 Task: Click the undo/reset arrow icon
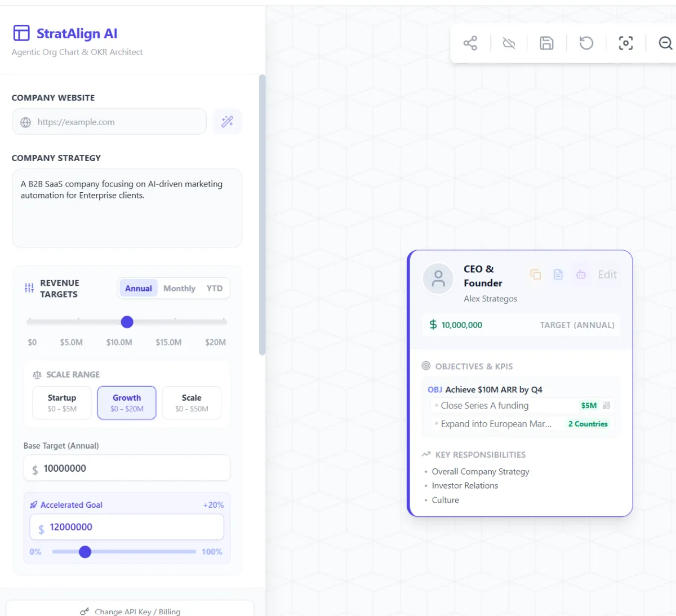pyautogui.click(x=586, y=43)
